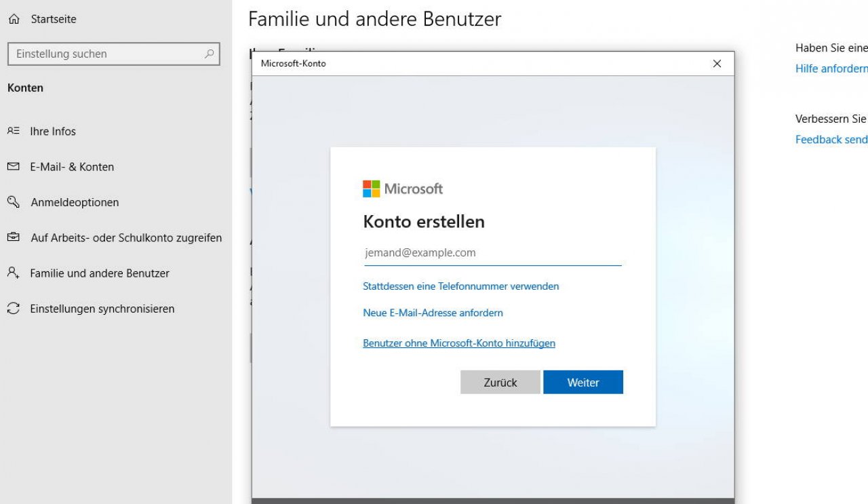868x504 pixels.
Task: Click the Konto erstellen heading
Action: [424, 222]
